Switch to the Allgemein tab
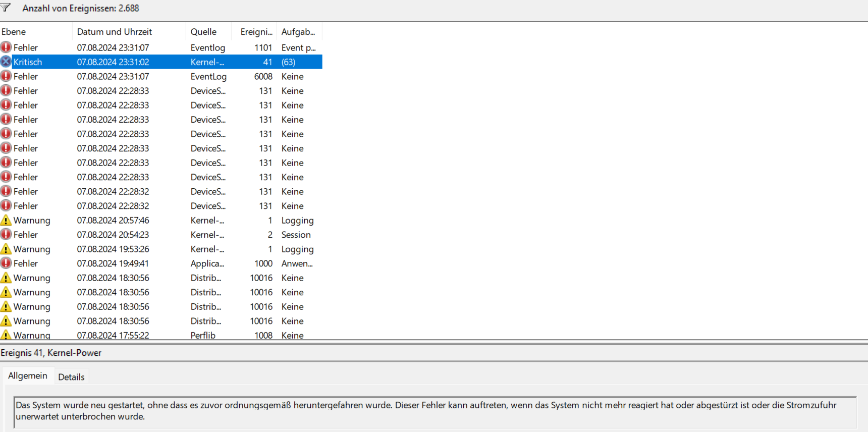This screenshot has width=868, height=432. click(x=28, y=375)
